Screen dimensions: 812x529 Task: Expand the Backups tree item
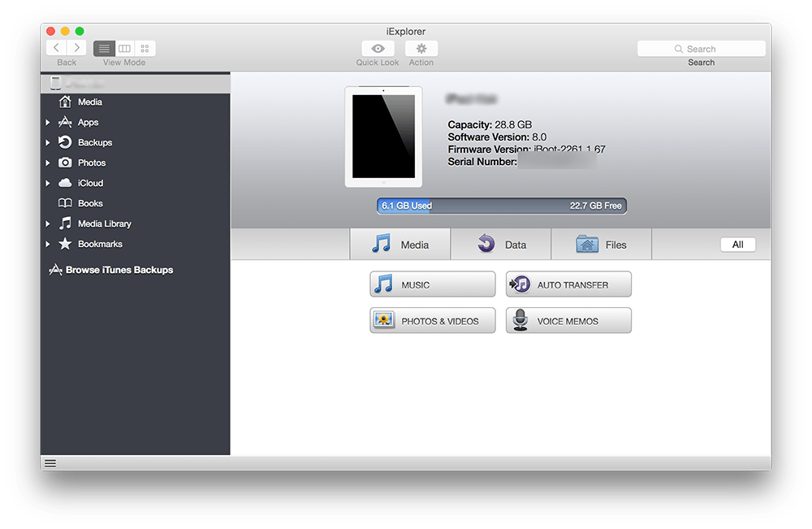point(48,142)
